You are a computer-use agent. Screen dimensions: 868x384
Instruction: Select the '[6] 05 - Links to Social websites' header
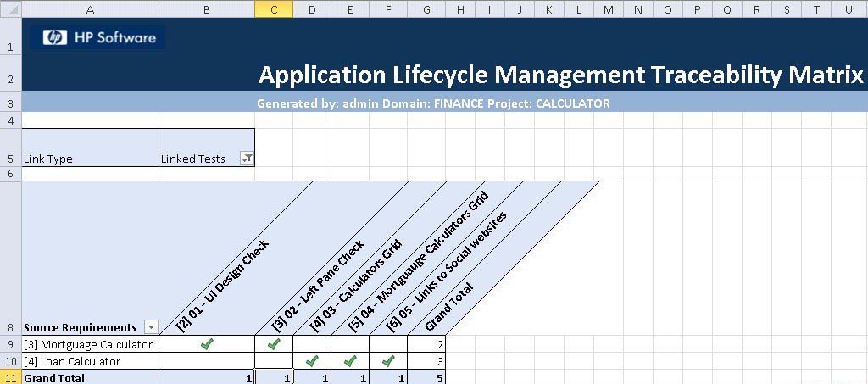coord(447,271)
